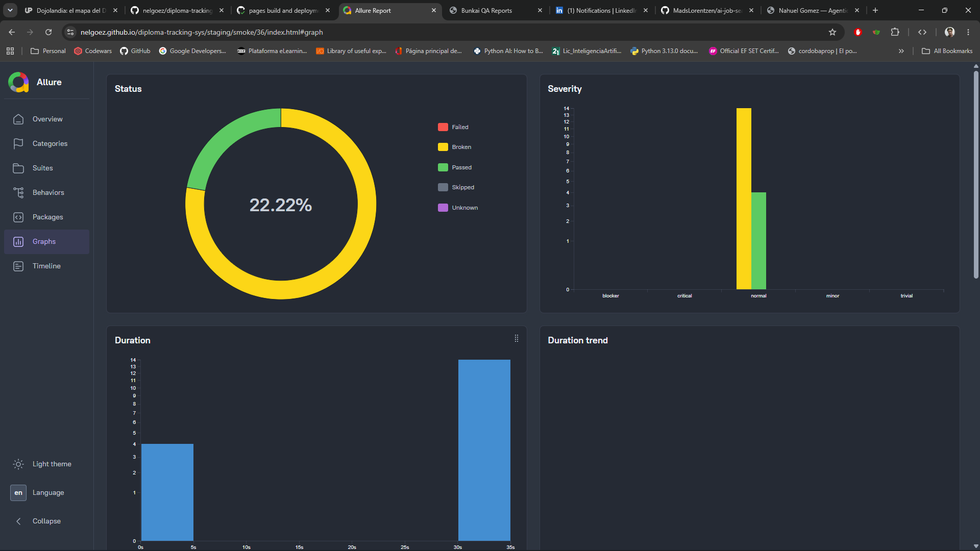Open Behaviors tree icon in sidebar

click(18, 192)
